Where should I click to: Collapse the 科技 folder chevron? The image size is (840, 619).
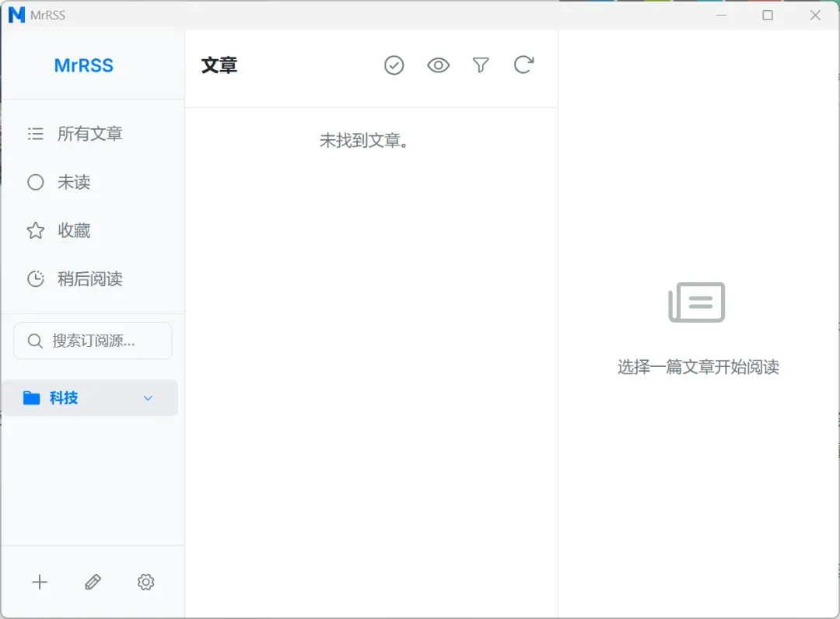pyautogui.click(x=148, y=398)
